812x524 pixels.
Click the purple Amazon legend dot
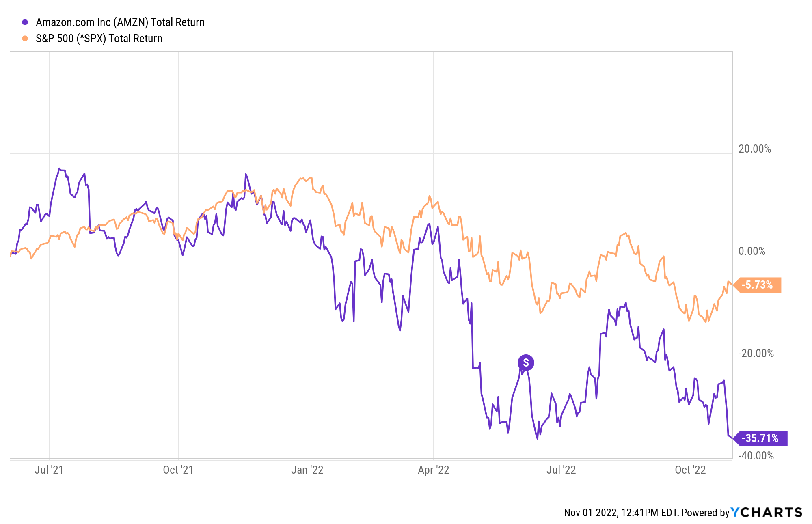coord(25,22)
